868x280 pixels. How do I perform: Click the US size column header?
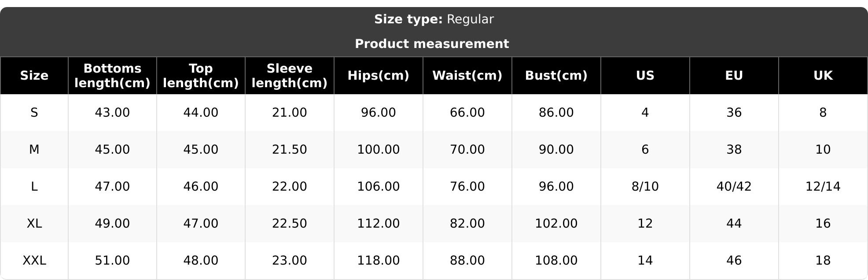(x=645, y=76)
